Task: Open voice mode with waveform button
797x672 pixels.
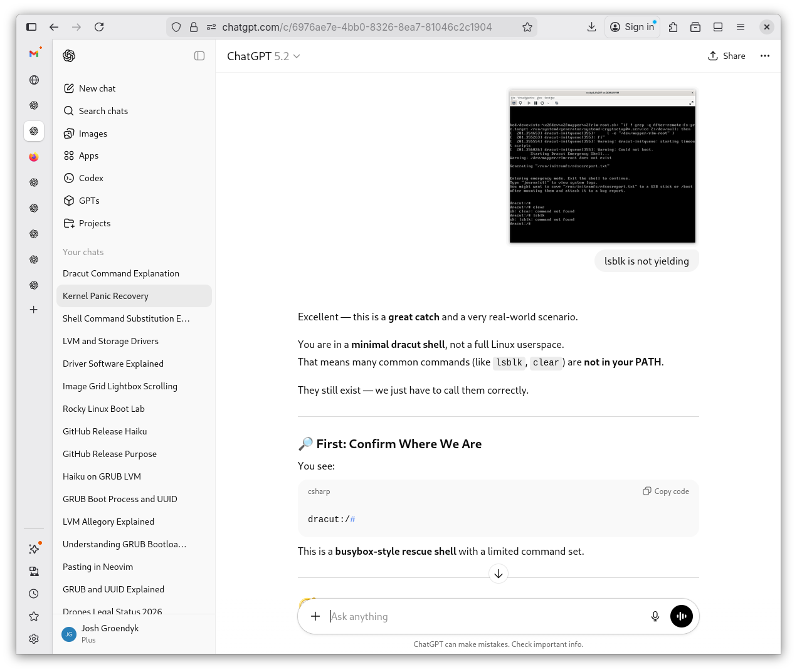Action: tap(681, 616)
